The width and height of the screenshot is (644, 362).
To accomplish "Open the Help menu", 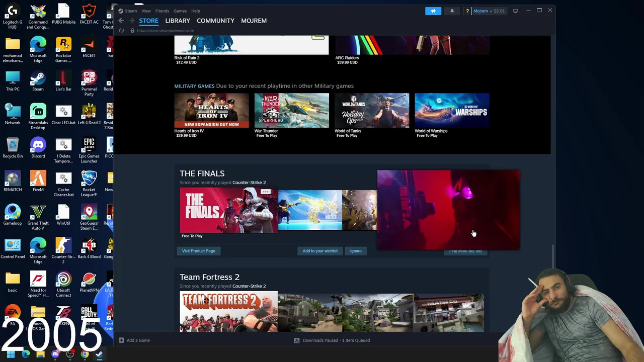I will tap(196, 11).
